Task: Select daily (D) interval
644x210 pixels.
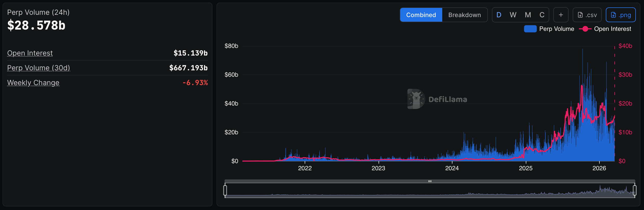Action: tap(499, 15)
